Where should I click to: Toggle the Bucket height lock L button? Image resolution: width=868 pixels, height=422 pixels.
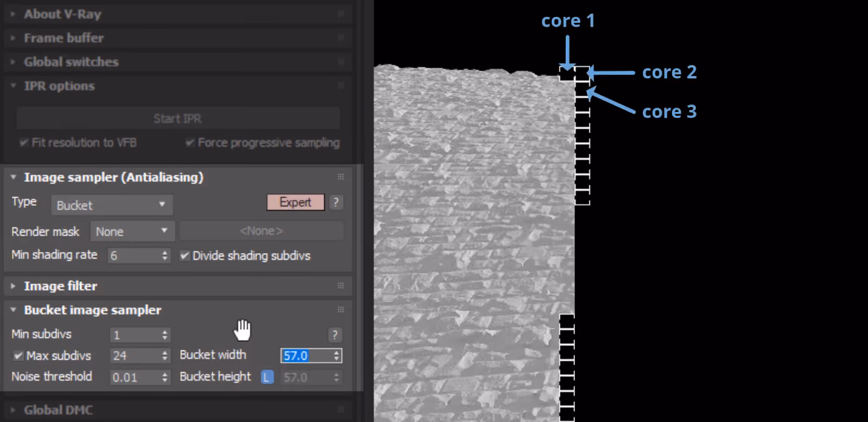pos(267,377)
